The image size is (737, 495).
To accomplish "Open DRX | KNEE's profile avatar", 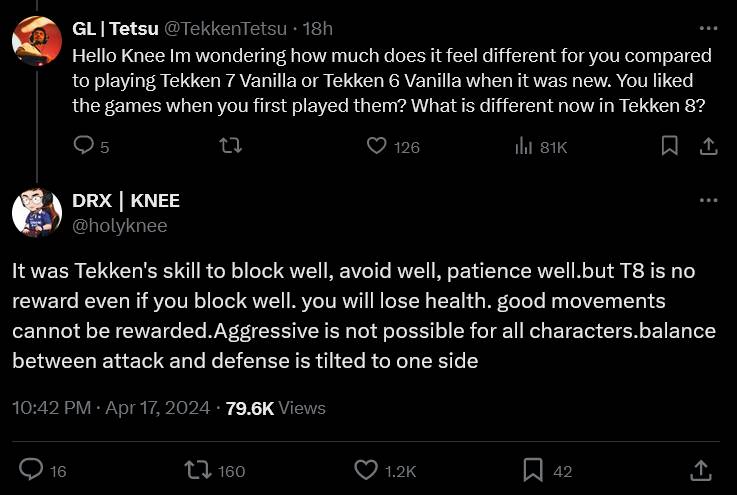I will point(37,212).
